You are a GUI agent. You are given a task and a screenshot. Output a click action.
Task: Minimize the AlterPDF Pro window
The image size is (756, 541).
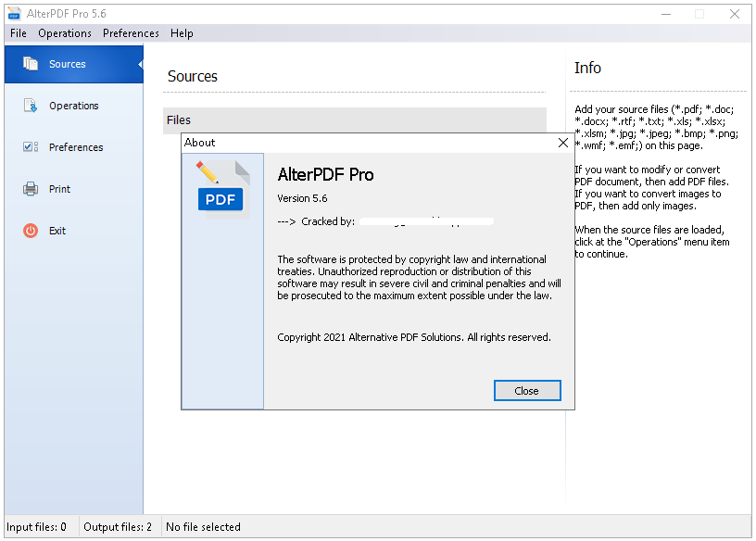666,14
